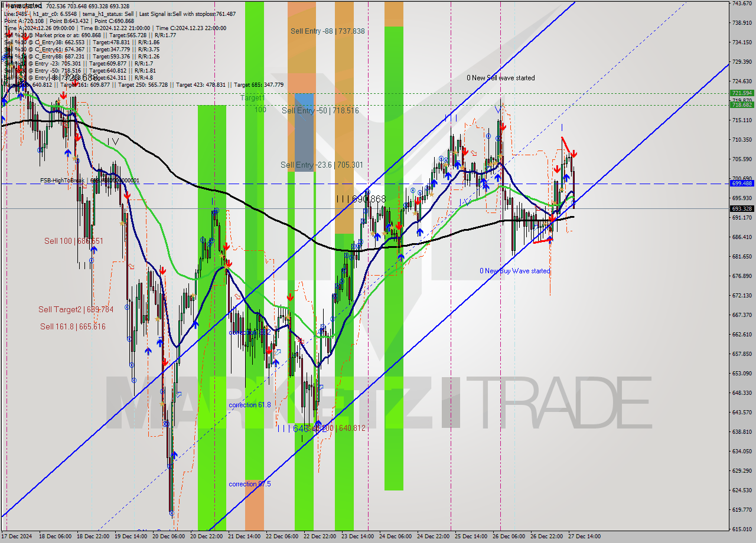
Task: Click price axis value 629.290
Action: click(742, 471)
